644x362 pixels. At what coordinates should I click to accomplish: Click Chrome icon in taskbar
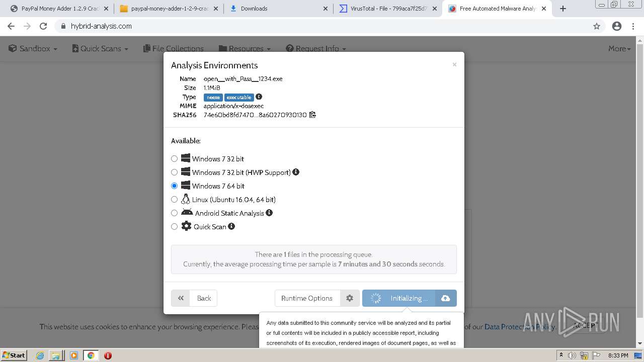point(91,355)
